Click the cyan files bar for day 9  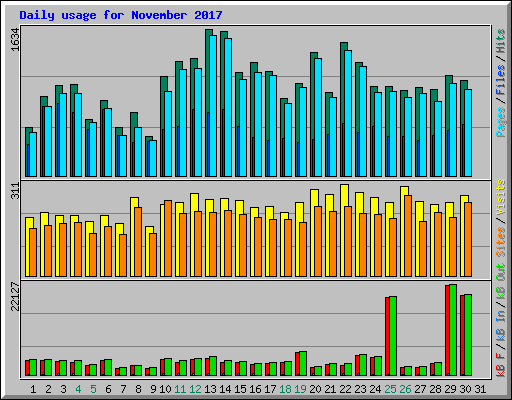click(x=153, y=159)
